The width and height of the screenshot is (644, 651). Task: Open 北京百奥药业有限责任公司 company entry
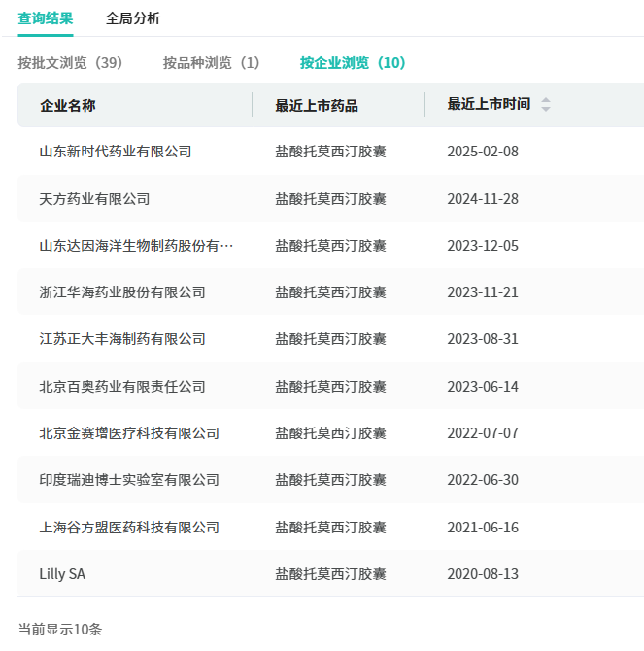pos(122,387)
